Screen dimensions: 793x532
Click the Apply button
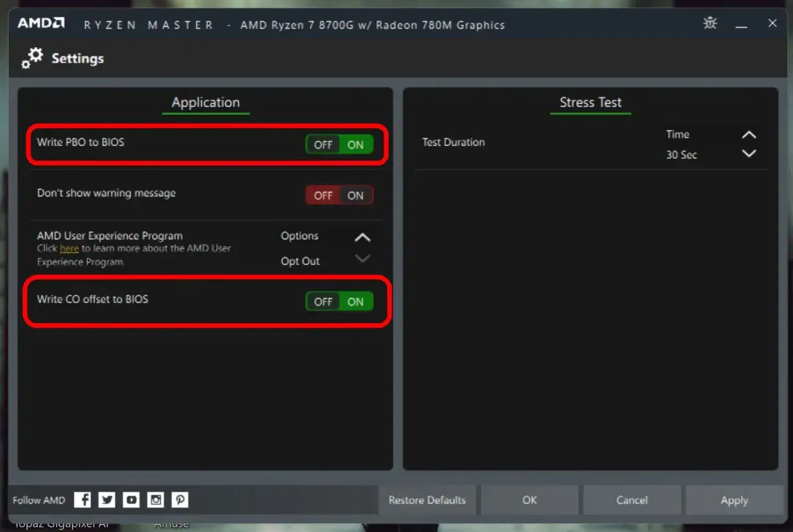(x=734, y=500)
